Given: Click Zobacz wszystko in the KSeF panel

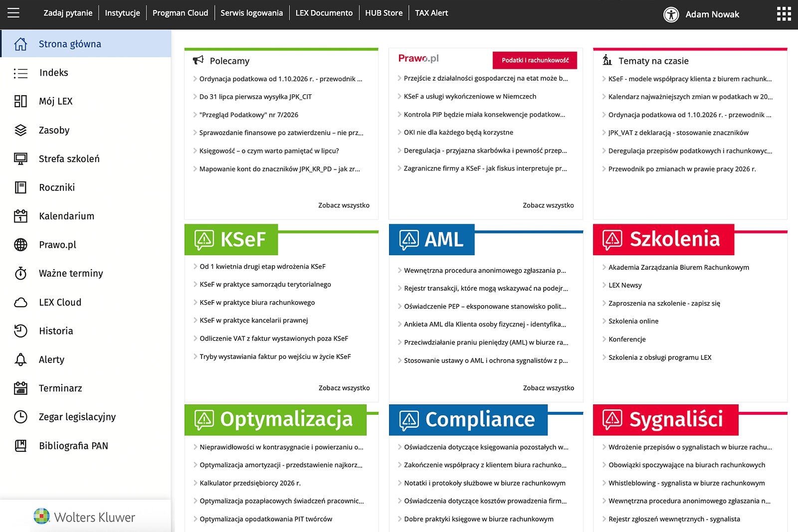Looking at the screenshot, I should click(344, 388).
